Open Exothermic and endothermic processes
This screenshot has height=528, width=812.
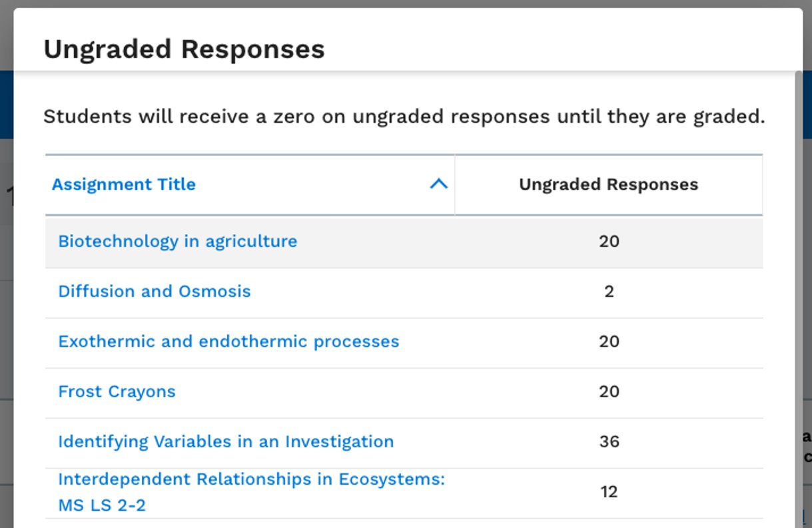tap(229, 341)
